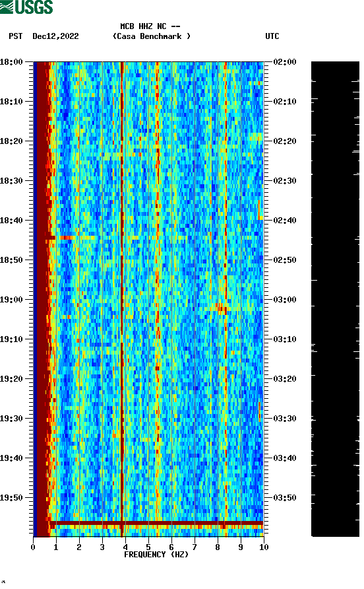Click the 18:00 PST time label
Screen dimensions: 364x589
point(11,62)
